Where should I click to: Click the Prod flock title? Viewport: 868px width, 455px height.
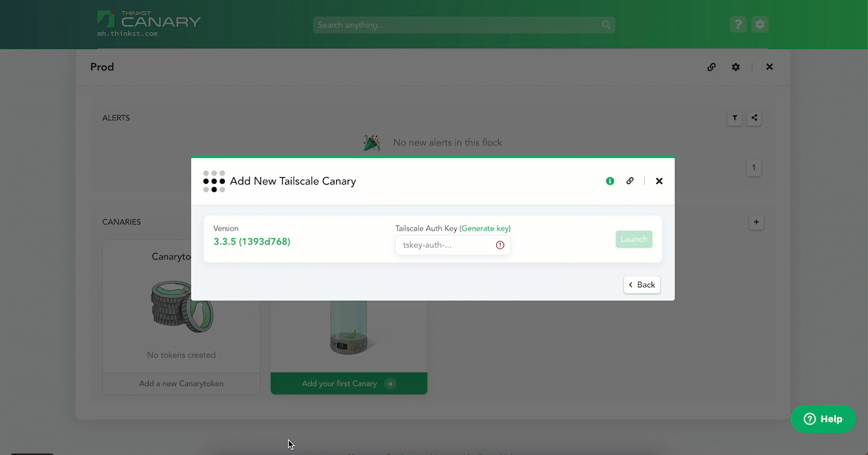click(102, 67)
